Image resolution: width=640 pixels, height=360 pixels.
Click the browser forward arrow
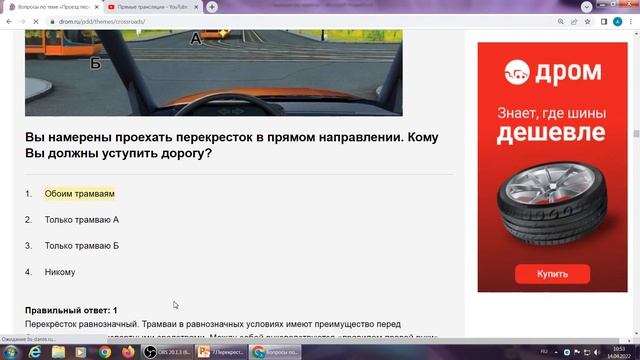click(22, 21)
